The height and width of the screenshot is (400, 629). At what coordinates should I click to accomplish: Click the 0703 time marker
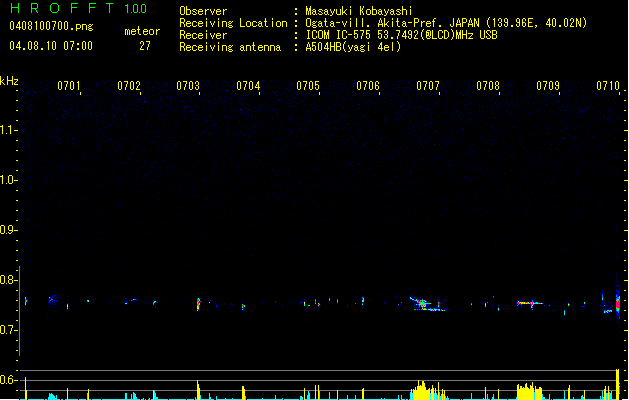tap(188, 85)
